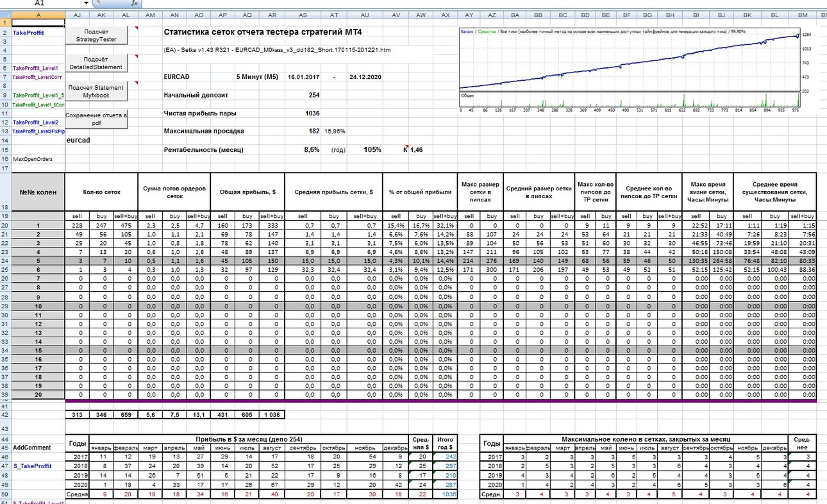Click the Средн. row label in right table

coord(492,493)
